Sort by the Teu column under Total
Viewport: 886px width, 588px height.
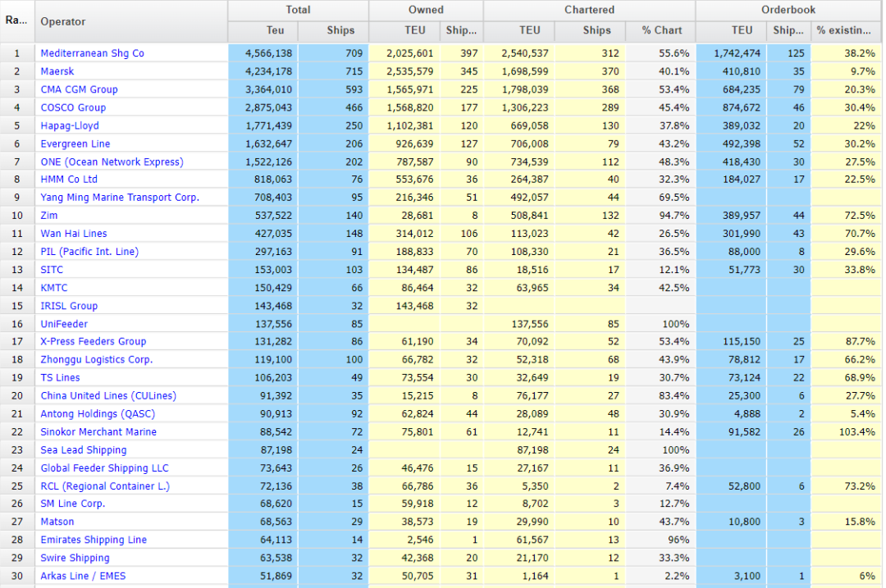263,30
